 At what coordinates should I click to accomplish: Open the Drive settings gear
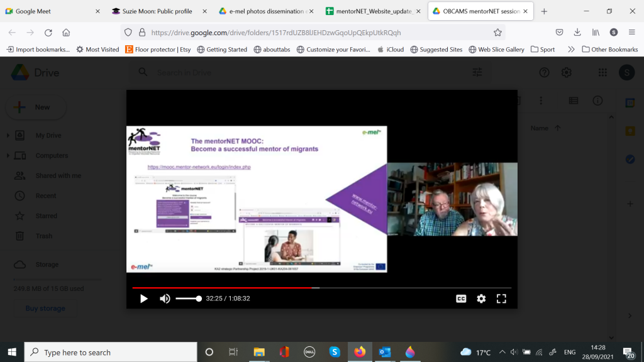567,73
